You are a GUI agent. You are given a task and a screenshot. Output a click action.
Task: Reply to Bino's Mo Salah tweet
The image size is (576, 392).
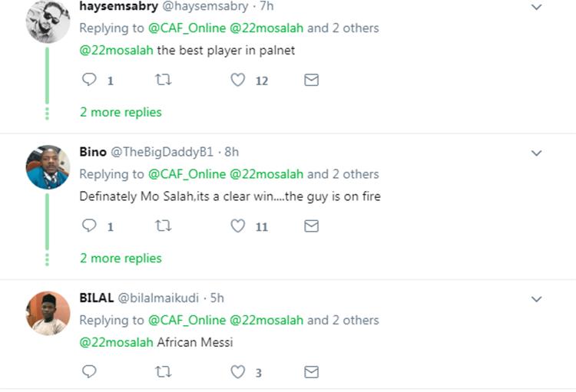coord(89,226)
